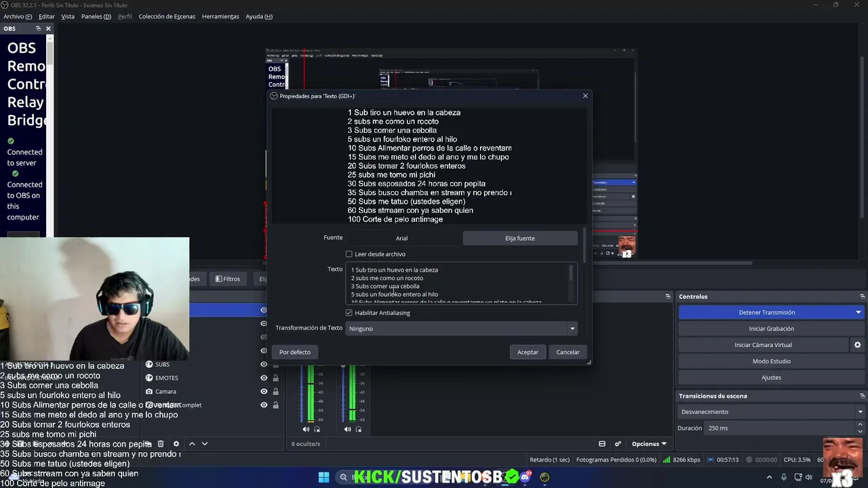Enable Modo Estudio

click(x=772, y=361)
